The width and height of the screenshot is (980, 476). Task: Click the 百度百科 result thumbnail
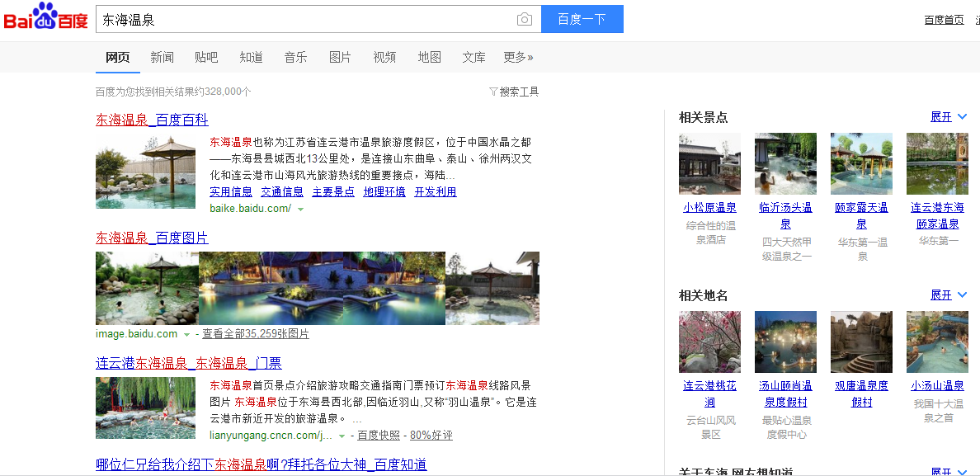(x=146, y=172)
